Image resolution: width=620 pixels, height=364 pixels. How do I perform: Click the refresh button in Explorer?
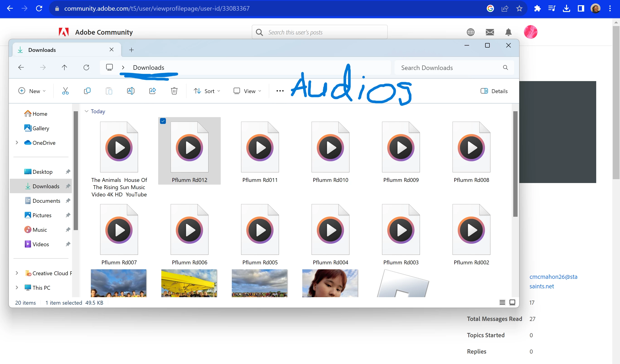click(86, 67)
